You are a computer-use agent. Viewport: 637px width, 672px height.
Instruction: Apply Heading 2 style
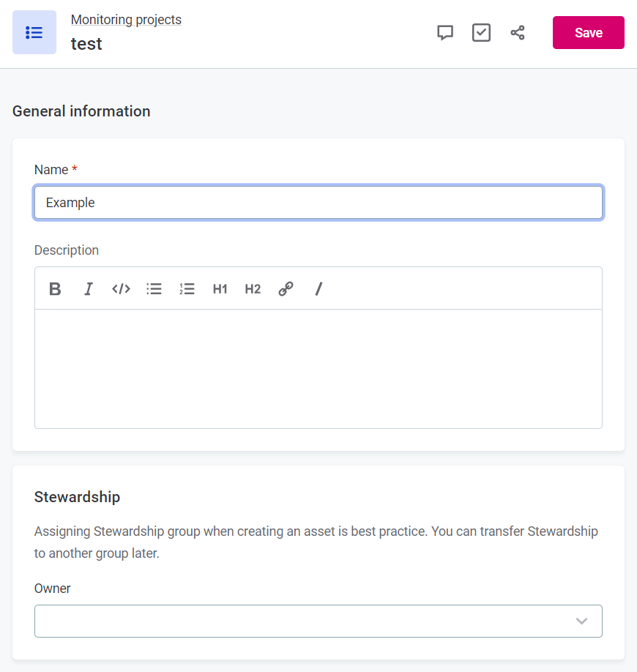point(253,289)
